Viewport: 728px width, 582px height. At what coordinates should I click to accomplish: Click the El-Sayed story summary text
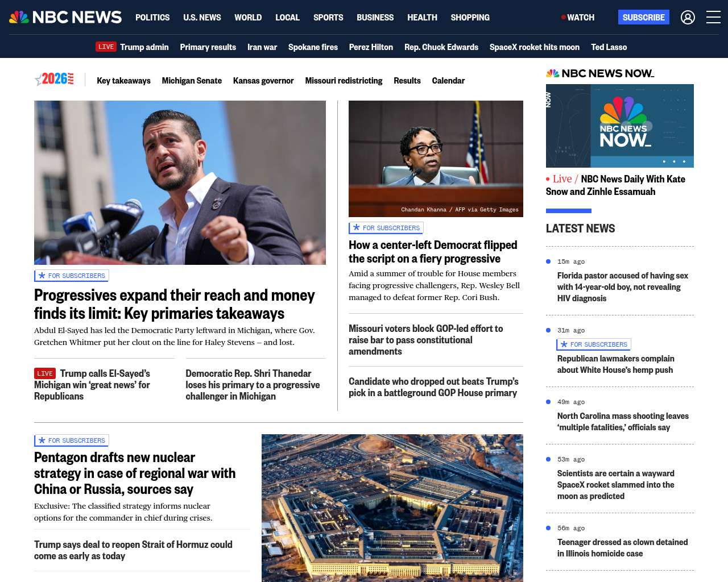coord(175,336)
